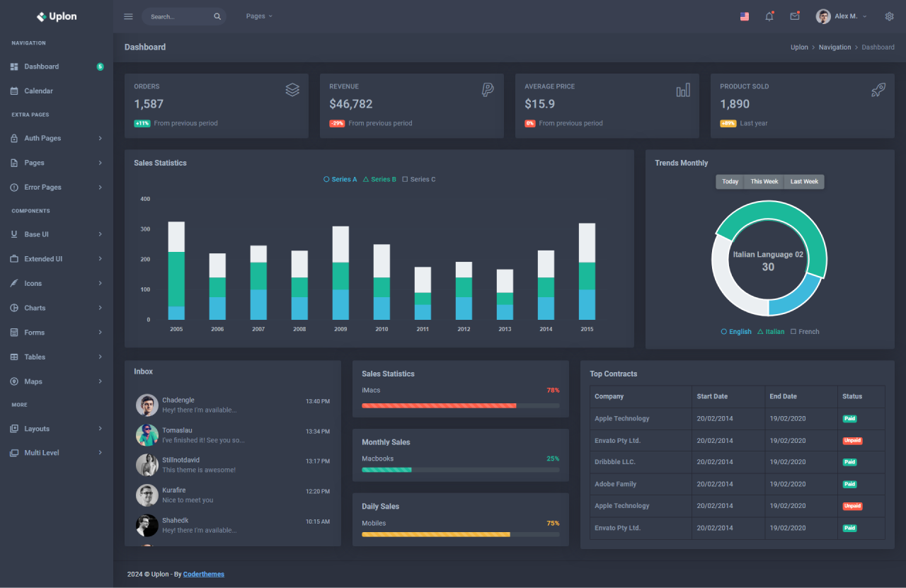Click the Pages document icon in sidebar

[x=14, y=163]
